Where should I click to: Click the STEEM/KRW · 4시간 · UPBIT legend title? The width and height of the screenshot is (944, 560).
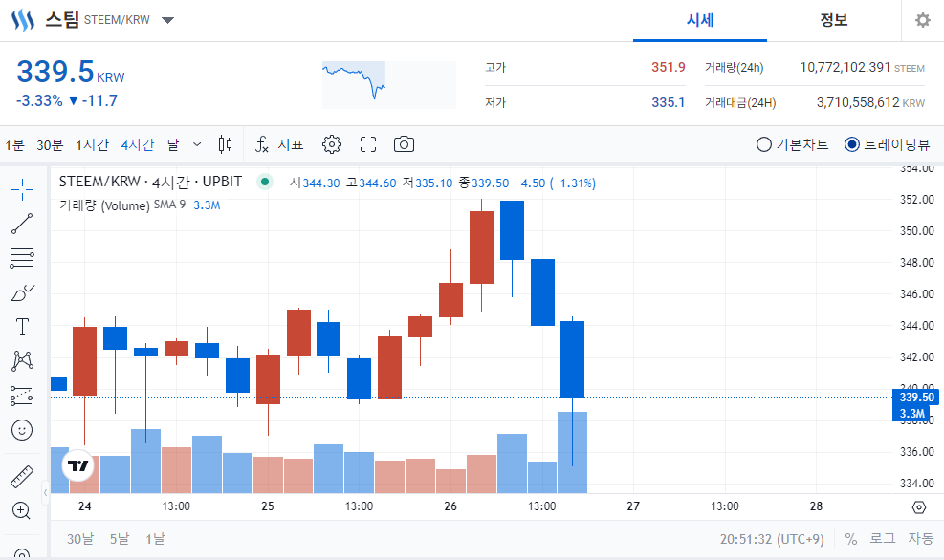click(150, 182)
